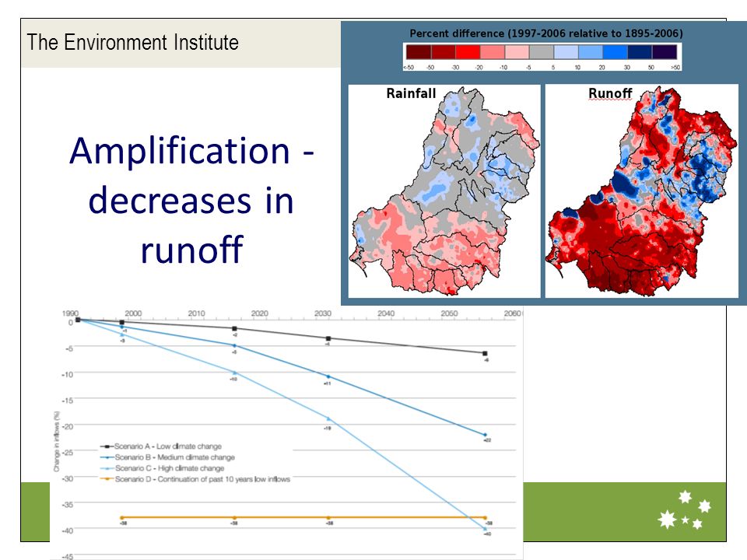The height and width of the screenshot is (560, 747).
Task: Select 'Scenario A - Low climate change' legend entry
Action: point(161,446)
